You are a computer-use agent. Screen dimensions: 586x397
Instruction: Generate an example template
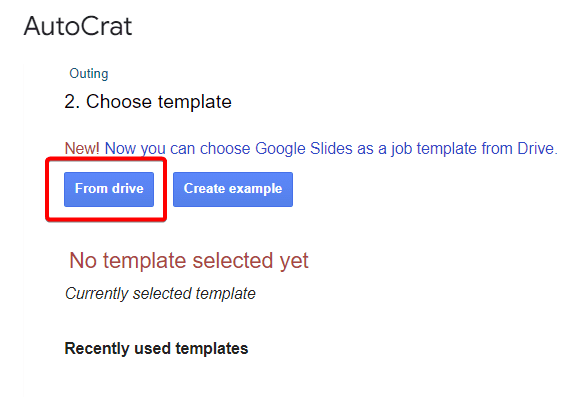(233, 189)
